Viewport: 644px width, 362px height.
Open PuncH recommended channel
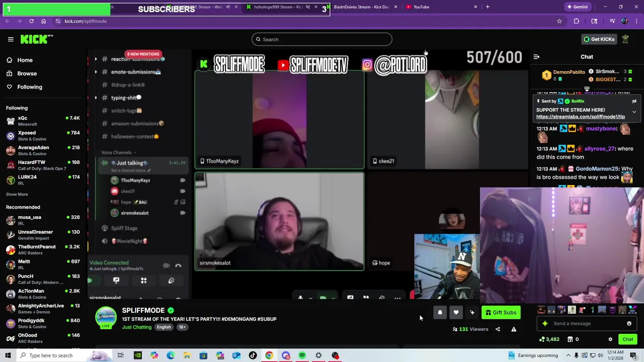tap(43, 279)
